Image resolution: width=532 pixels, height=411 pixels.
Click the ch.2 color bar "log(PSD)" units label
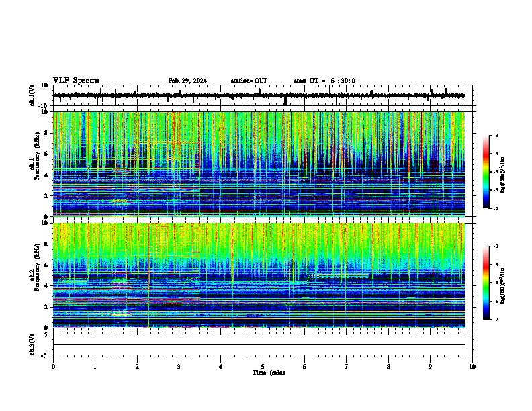pos(503,285)
